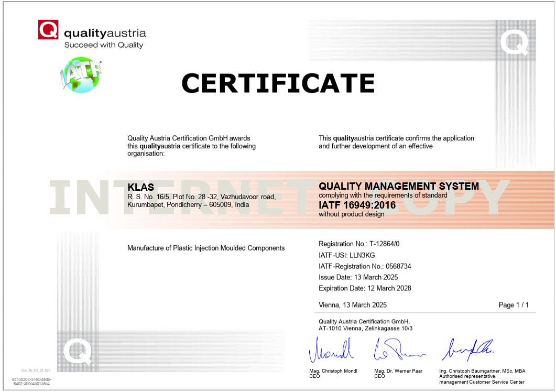
Task: Click the large CERTIFICATE heading
Action: 278,83
